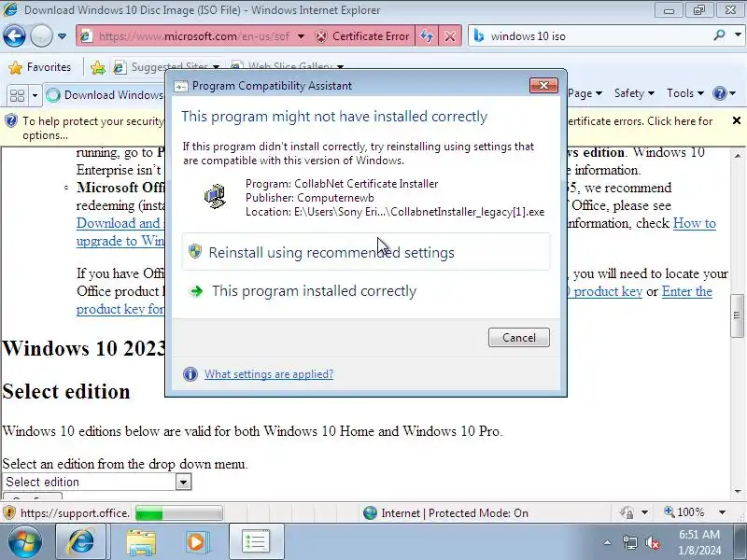Click the Add to Favorites Bar icon
Viewport: 747px width, 560px height.
(x=98, y=67)
